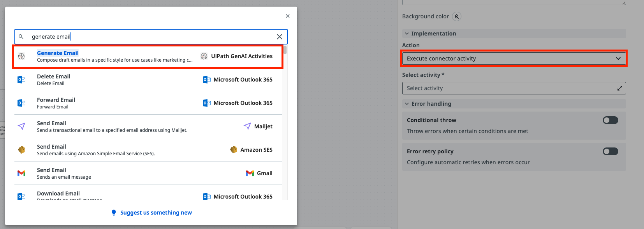Click the Action dropdown chevron arrow

(618, 59)
